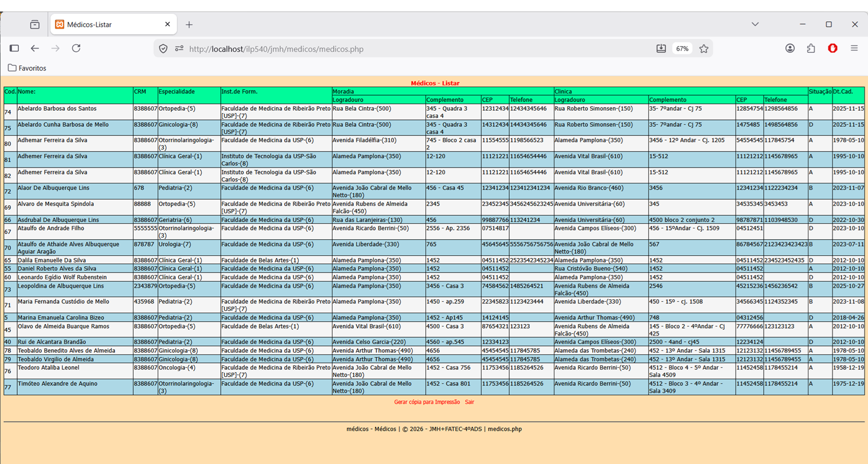
Task: Bookmark this page with star icon
Action: tap(704, 49)
